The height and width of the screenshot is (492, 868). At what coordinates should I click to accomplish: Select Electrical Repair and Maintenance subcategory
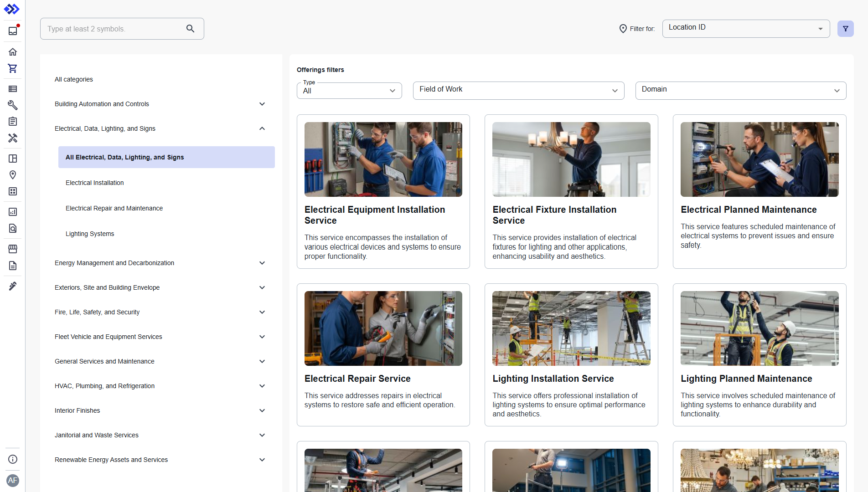click(114, 208)
